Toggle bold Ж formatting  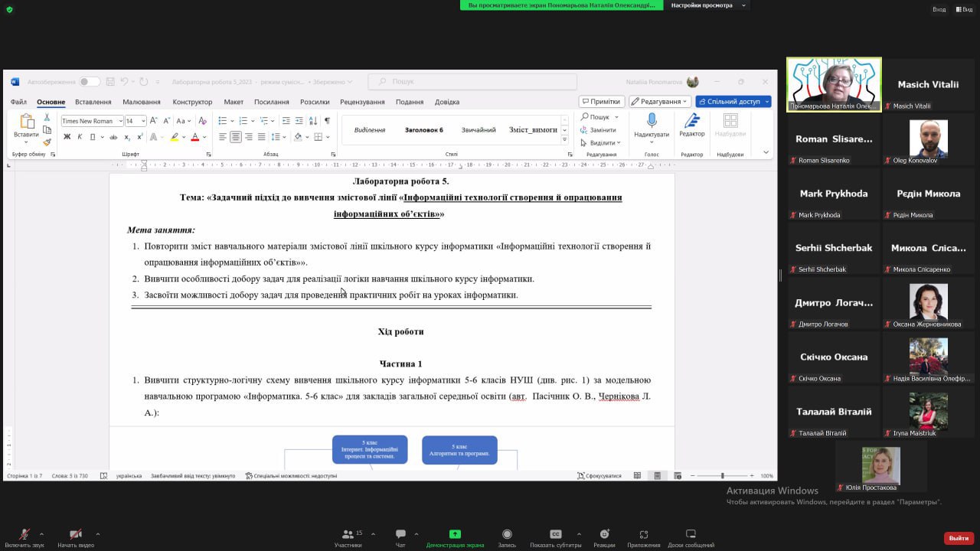pos(67,137)
